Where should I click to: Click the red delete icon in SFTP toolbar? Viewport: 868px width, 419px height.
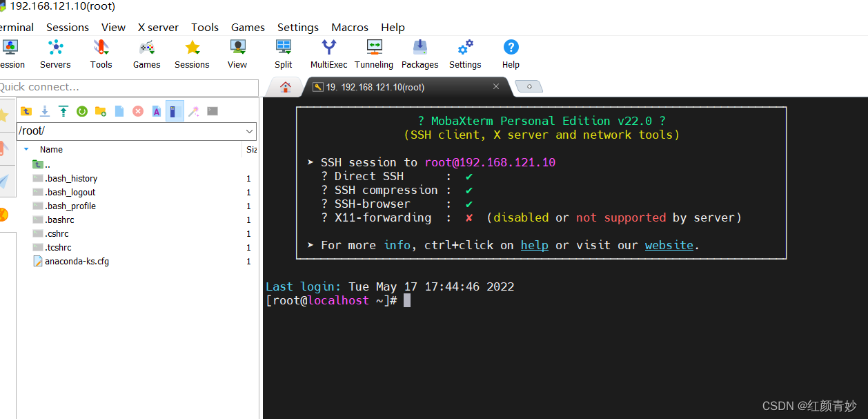coord(138,111)
